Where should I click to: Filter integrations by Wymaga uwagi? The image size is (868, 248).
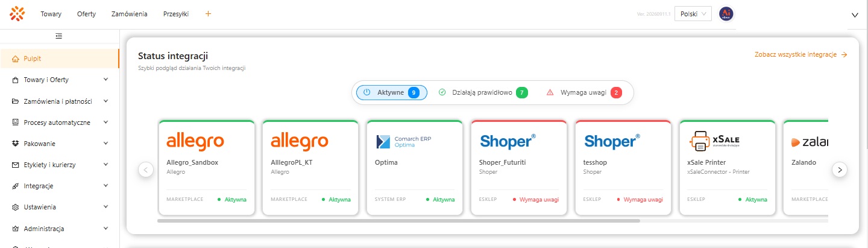pyautogui.click(x=583, y=92)
